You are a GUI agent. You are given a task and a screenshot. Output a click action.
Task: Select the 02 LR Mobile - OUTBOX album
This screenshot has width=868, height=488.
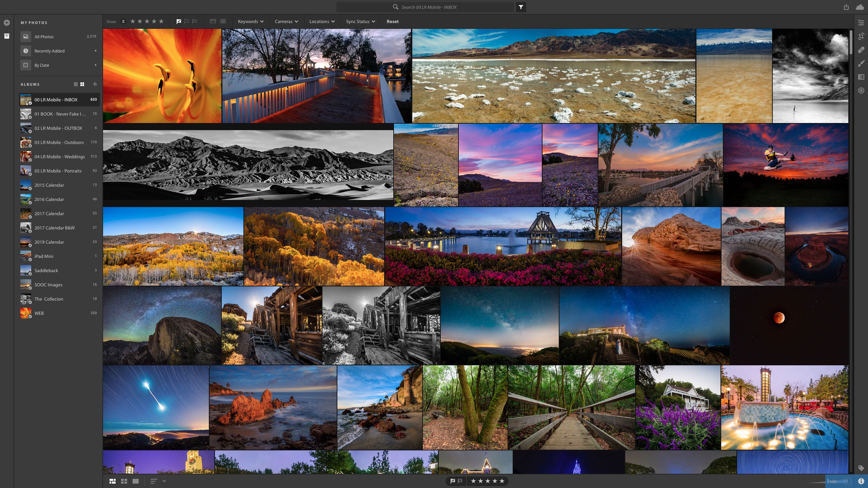[58, 128]
